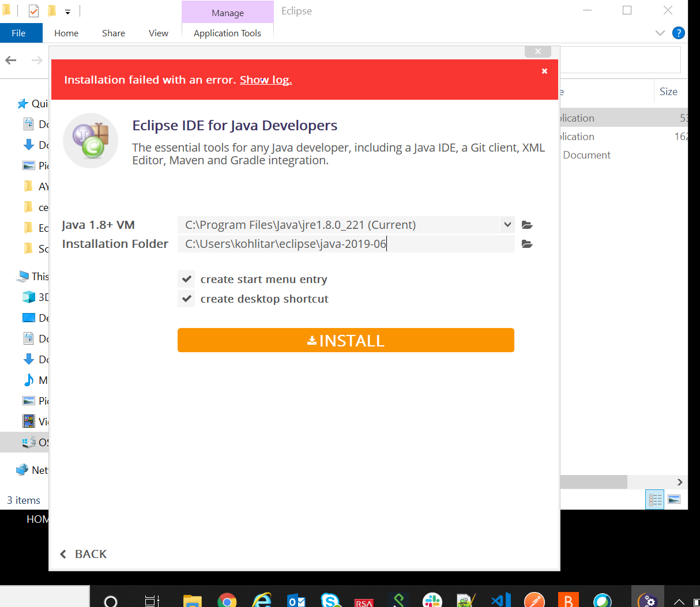Screen dimensions: 700x607
Task: Open Slack from taskbar
Action: 432,601
